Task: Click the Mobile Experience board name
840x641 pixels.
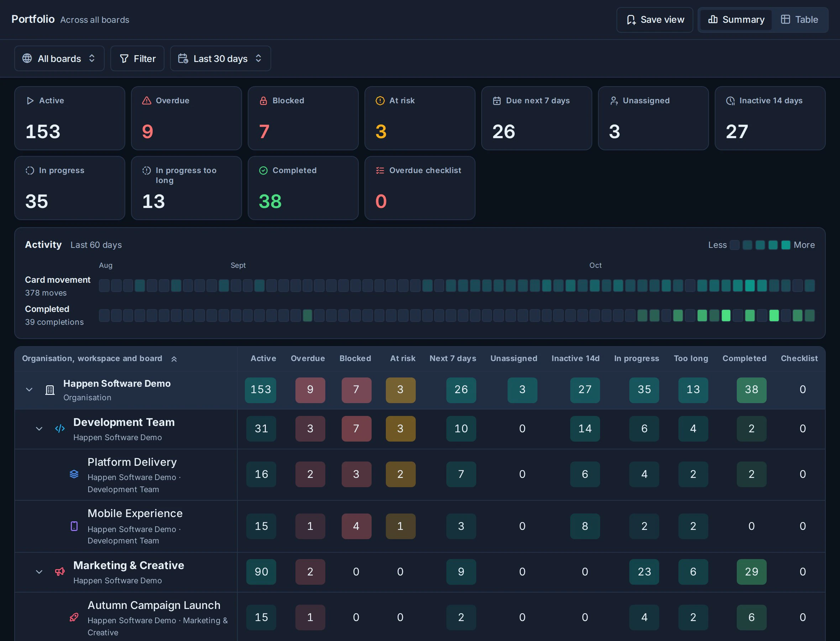Action: click(x=135, y=514)
